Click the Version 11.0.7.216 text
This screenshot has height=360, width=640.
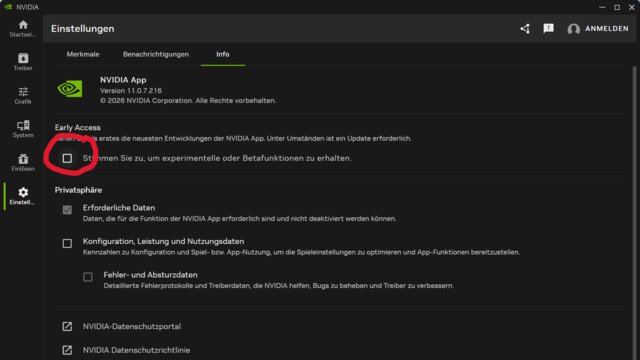coord(131,91)
